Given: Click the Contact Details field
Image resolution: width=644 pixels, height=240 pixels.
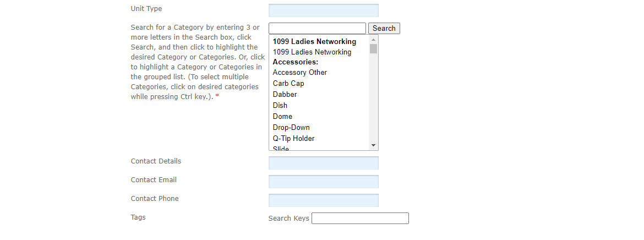Looking at the screenshot, I should (323, 163).
